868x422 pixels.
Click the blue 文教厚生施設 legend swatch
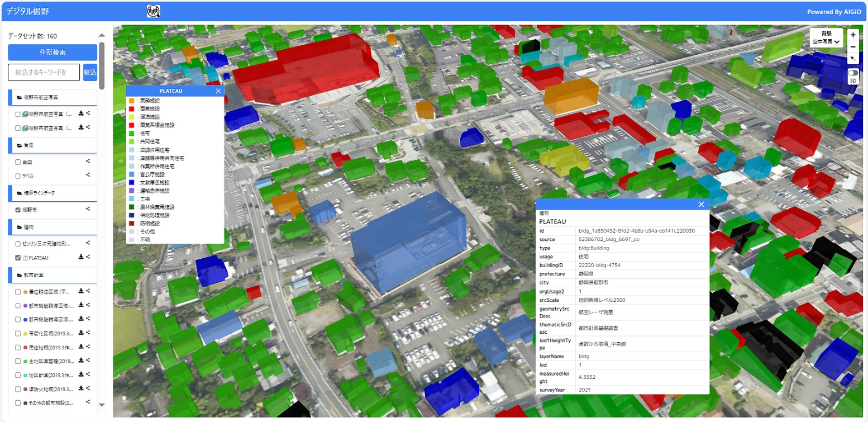click(x=131, y=183)
